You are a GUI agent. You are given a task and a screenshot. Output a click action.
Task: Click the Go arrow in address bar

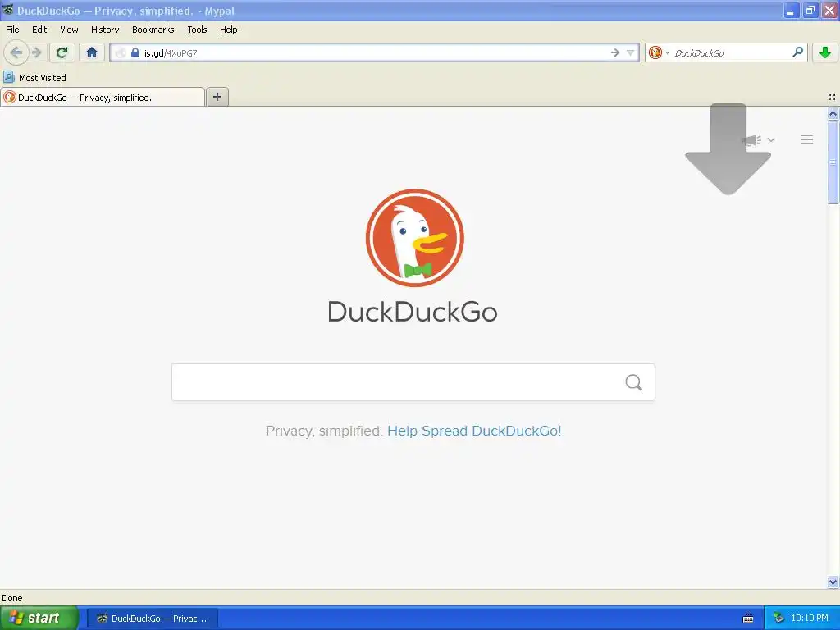click(x=615, y=52)
